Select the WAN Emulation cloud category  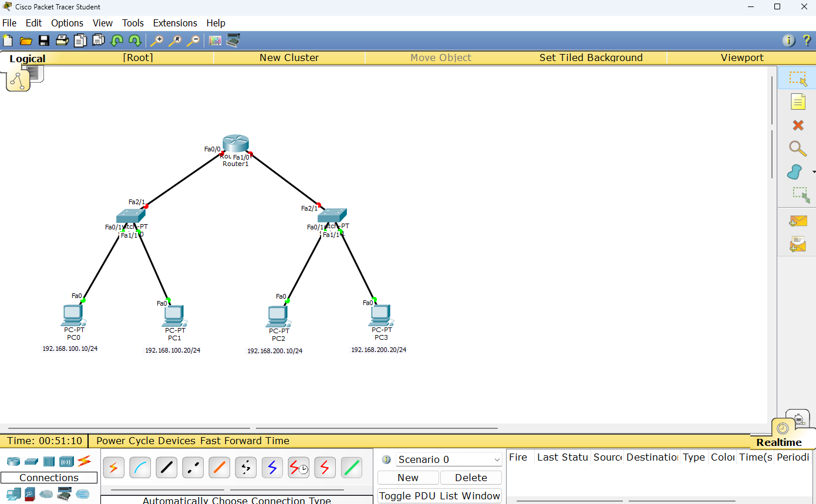(x=46, y=494)
